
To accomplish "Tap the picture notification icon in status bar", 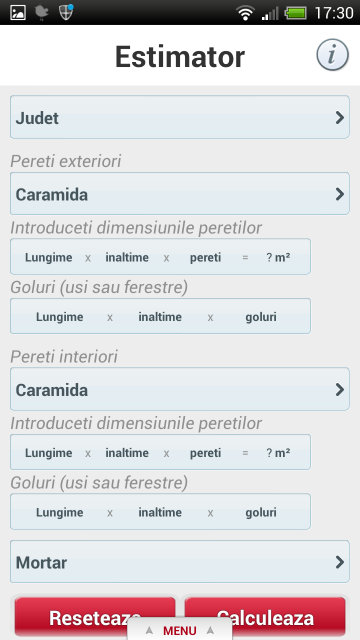I will pos(18,13).
